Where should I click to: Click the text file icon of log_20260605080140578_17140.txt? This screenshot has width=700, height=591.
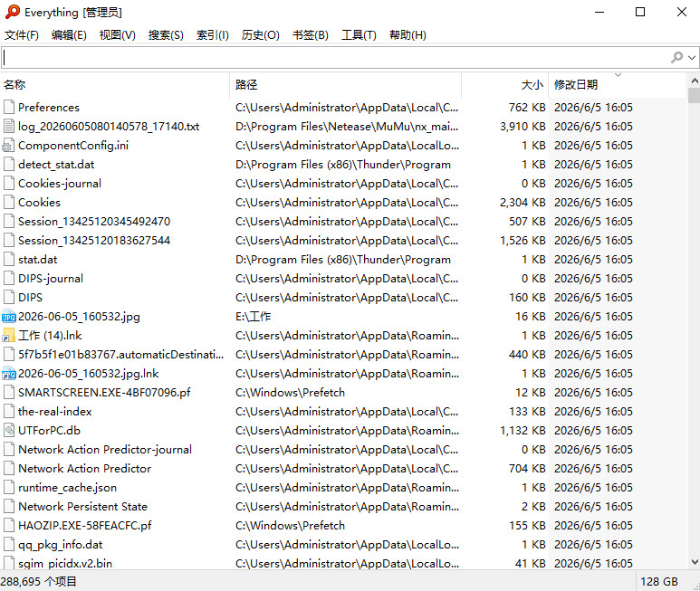[9, 126]
